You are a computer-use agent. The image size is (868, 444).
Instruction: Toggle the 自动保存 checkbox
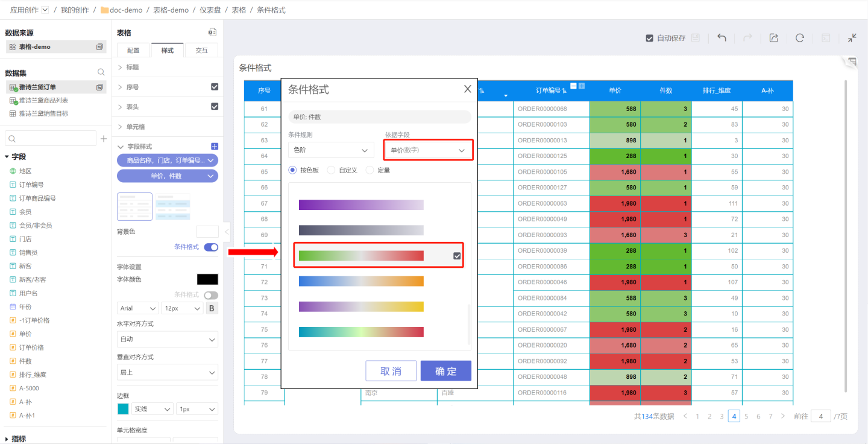[649, 38]
